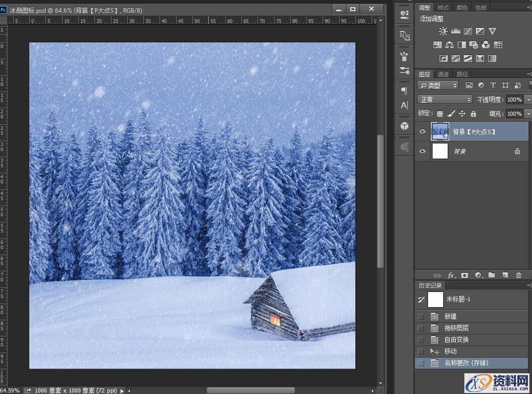Select the 自由变换 history state
Viewport: 532px width, 394px height.
click(456, 339)
